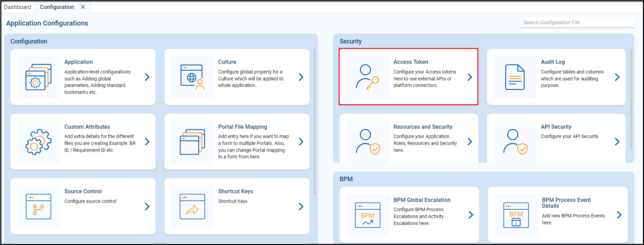644x245 pixels.
Task: Select the Configuration tab
Action: tap(57, 7)
